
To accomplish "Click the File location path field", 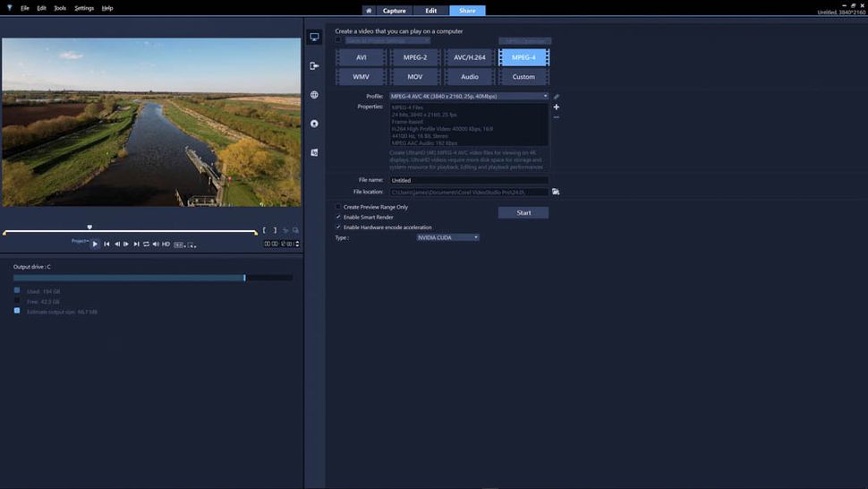I will pos(469,193).
